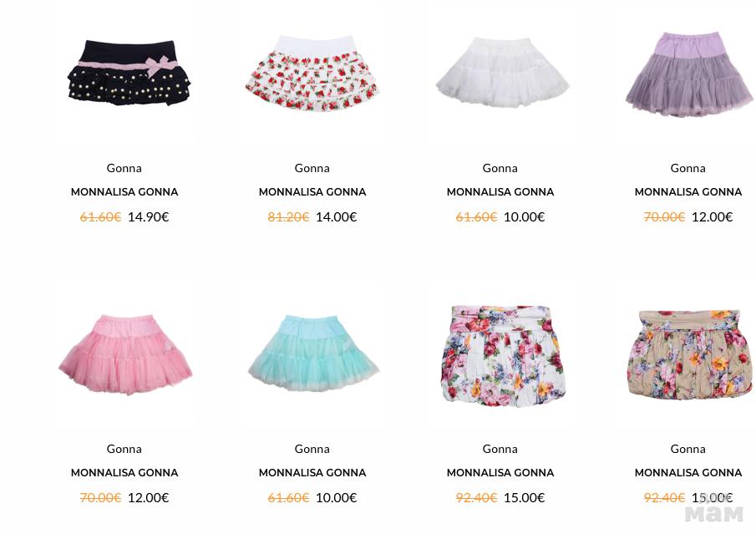Click Gonna category under rose print skirt
The height and width of the screenshot is (534, 756).
(x=312, y=168)
